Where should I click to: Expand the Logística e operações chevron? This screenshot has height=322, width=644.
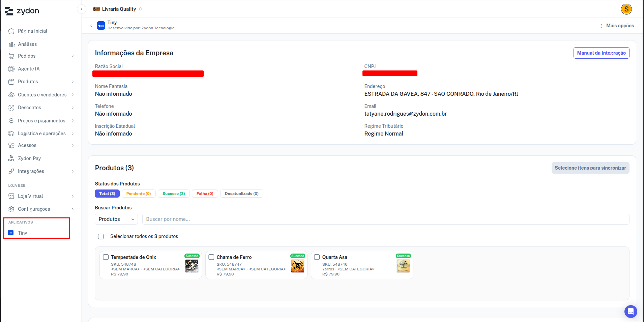click(73, 134)
